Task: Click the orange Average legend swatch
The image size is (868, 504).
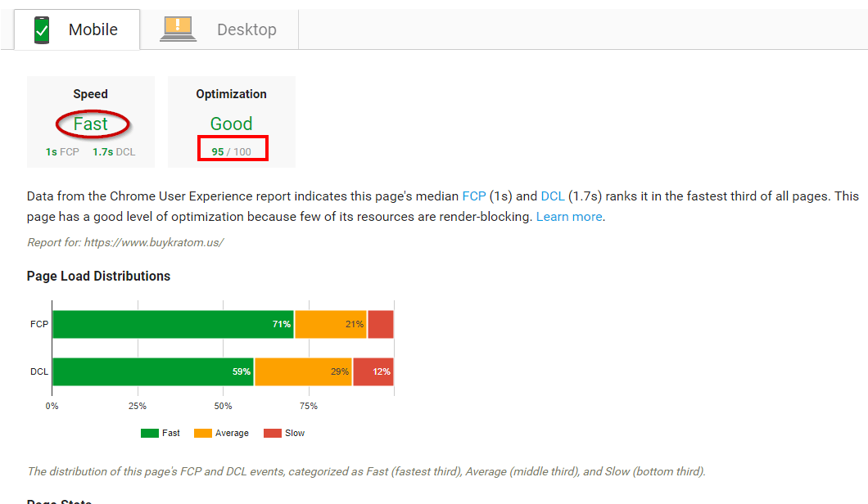Action: (x=202, y=433)
